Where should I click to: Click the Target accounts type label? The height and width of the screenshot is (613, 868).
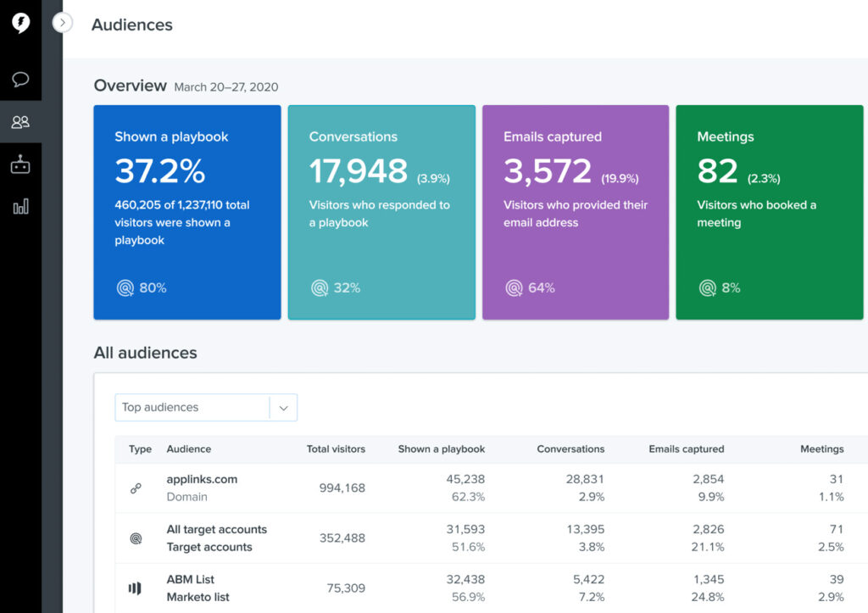click(209, 547)
